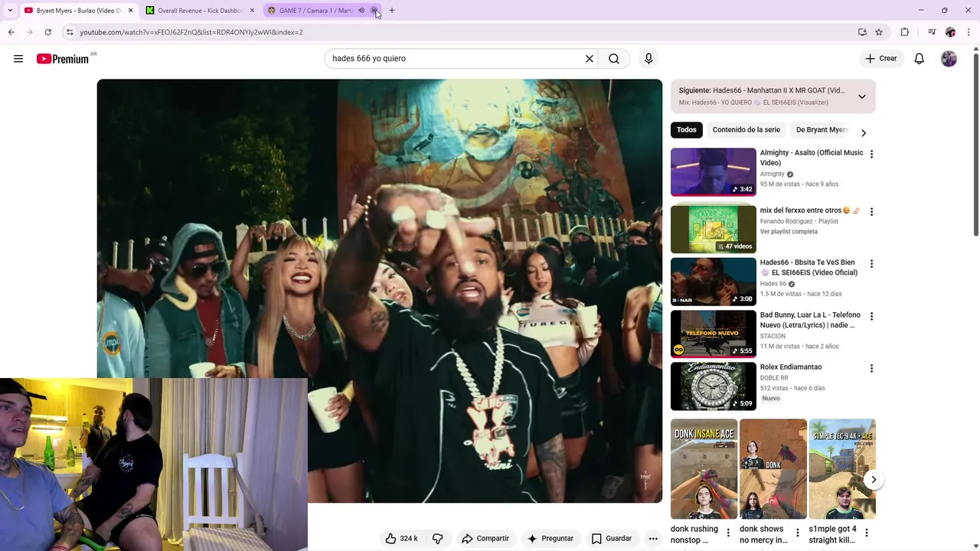Save the video with Guardar
Image resolution: width=980 pixels, height=551 pixels.
point(612,539)
